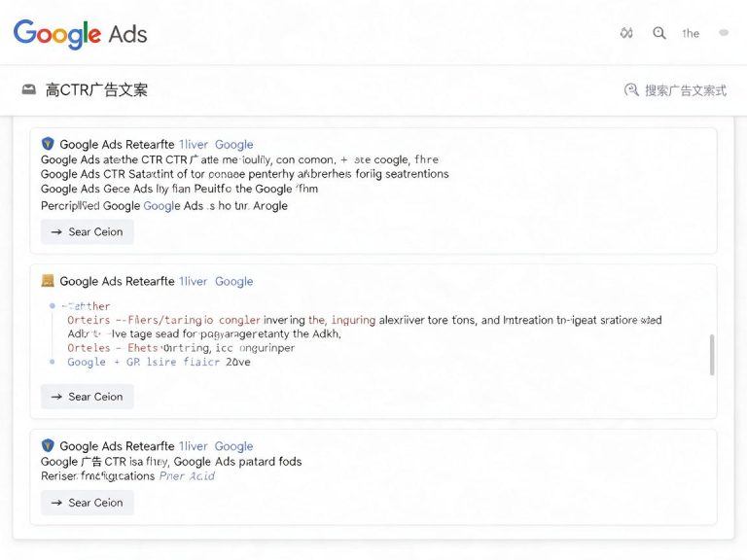747x560 pixels.
Task: Click the Orteirs --Fiers/taring code line
Action: click(x=365, y=320)
